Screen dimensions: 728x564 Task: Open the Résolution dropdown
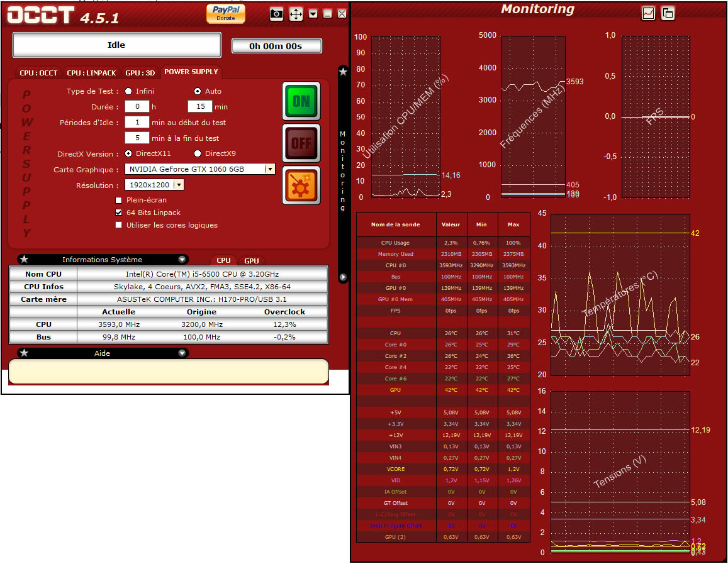[179, 185]
